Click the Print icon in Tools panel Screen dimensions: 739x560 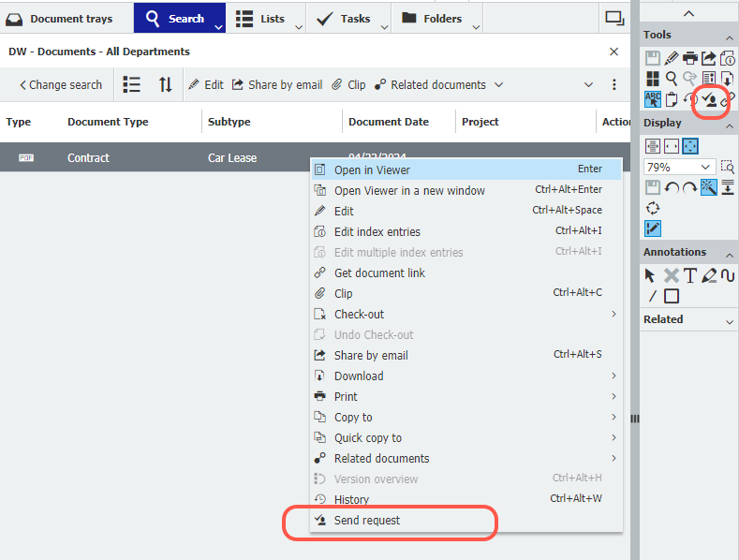[x=690, y=58]
